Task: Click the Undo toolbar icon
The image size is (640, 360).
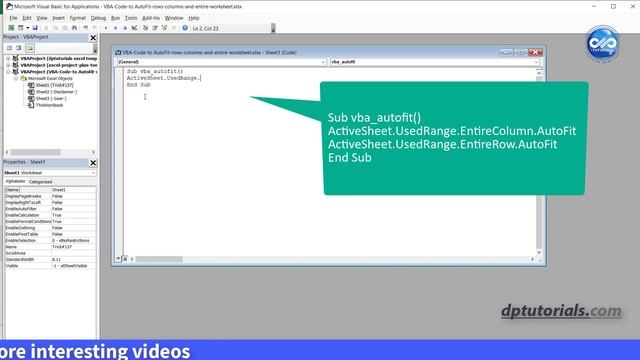Action: point(86,28)
